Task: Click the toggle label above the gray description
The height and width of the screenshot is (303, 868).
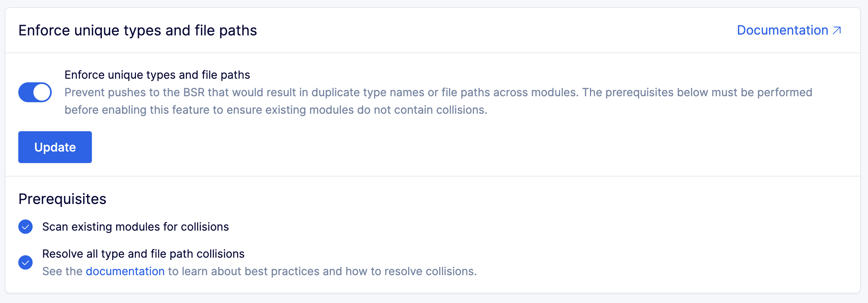Action: pos(157,75)
